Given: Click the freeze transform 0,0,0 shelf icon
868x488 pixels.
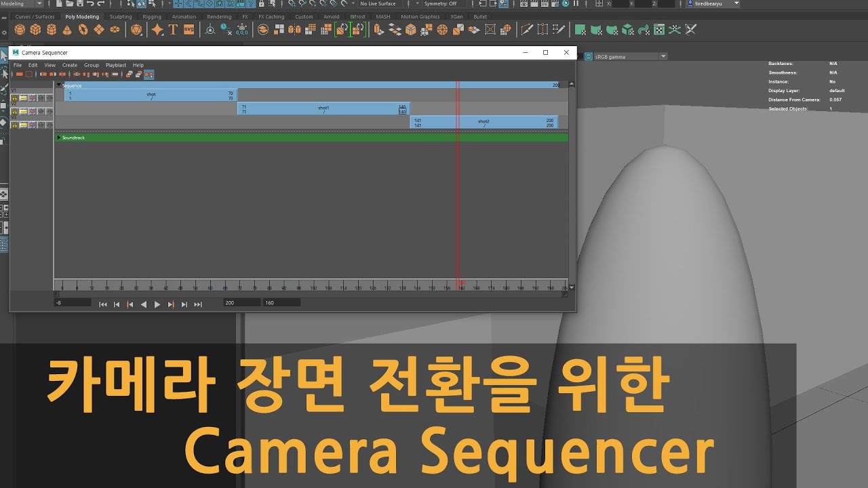Looking at the screenshot, I should coord(242,30).
